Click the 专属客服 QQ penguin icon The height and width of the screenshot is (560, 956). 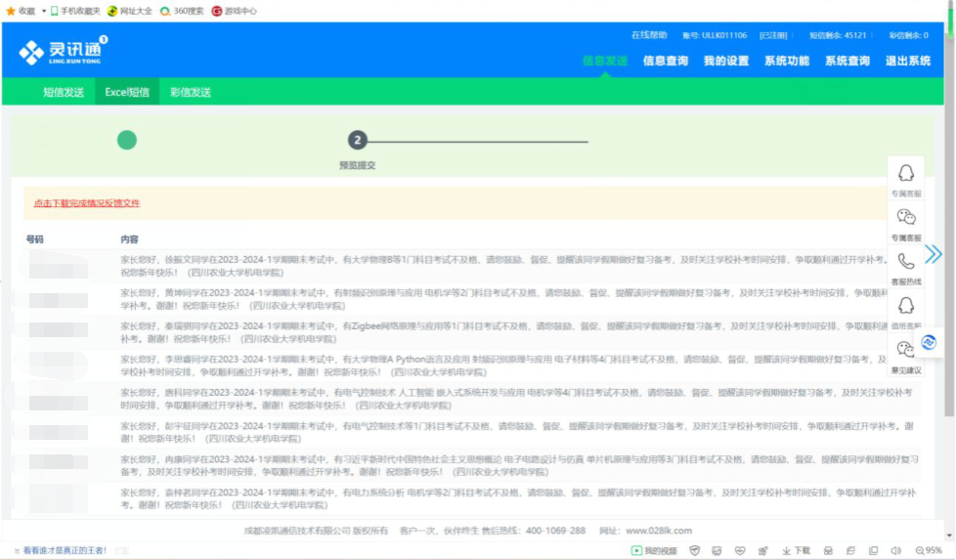(906, 174)
